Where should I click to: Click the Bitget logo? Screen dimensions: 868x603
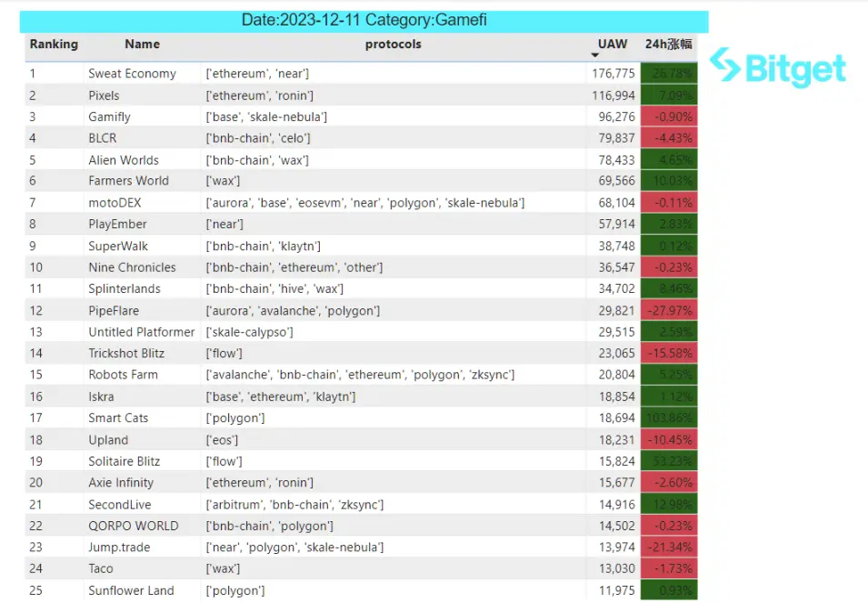coord(778,67)
